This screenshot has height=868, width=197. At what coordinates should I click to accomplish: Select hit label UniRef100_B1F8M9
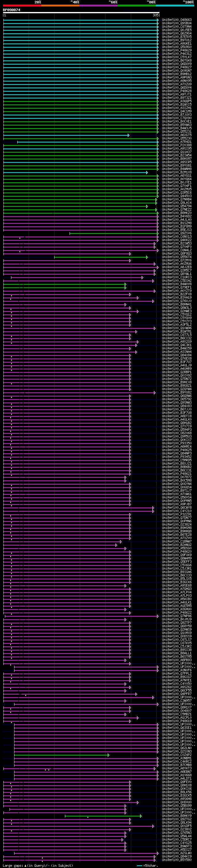pos(177,226)
